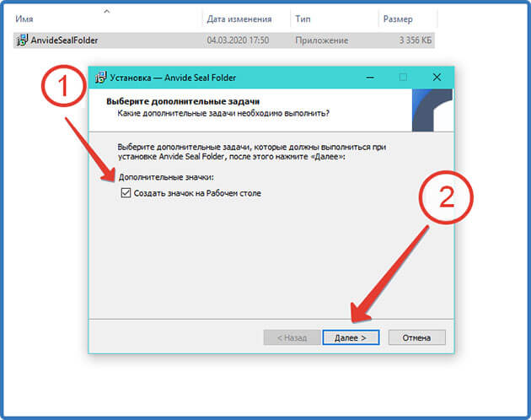Click the disabled maximize button
This screenshot has height=420, width=531.
pos(403,78)
